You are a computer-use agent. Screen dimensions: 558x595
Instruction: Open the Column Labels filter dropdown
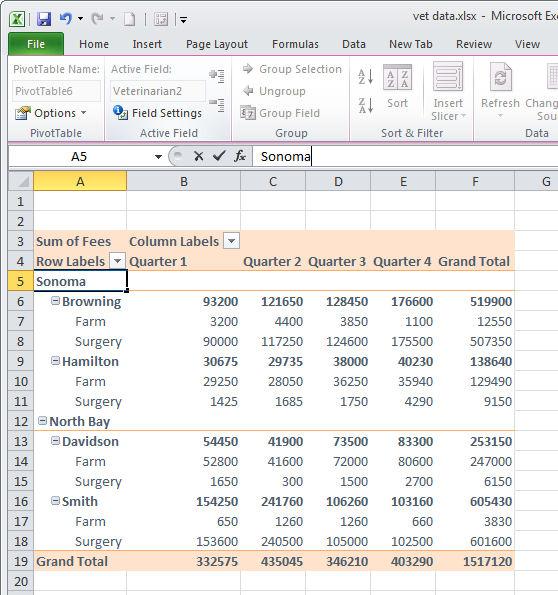tap(232, 241)
